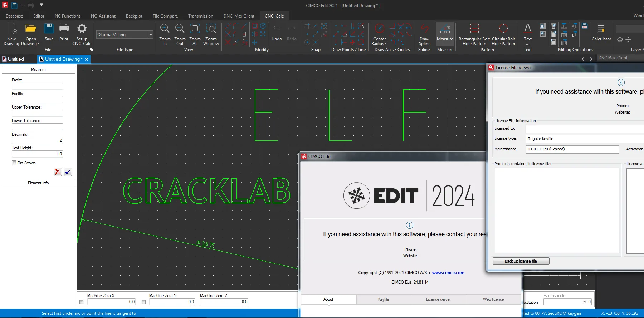Select the move arrows icon in Modify group
This screenshot has width=644, height=318.
[255, 43]
